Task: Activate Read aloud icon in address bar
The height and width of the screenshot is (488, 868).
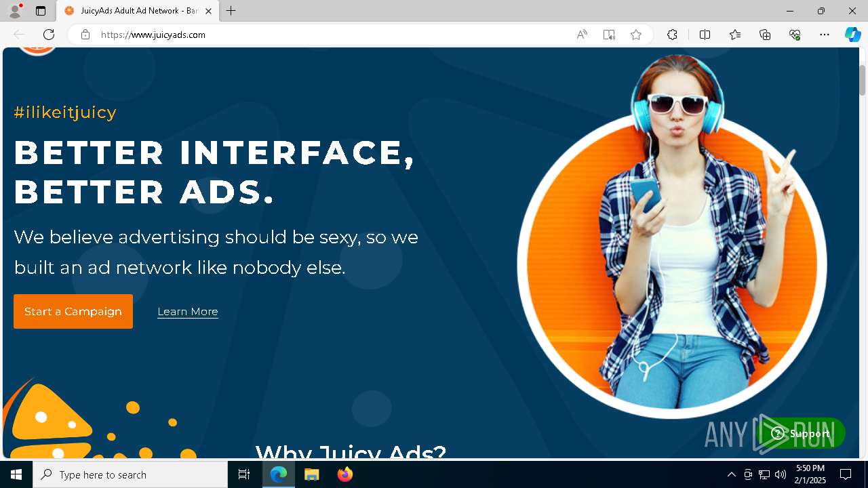Action: [x=582, y=35]
